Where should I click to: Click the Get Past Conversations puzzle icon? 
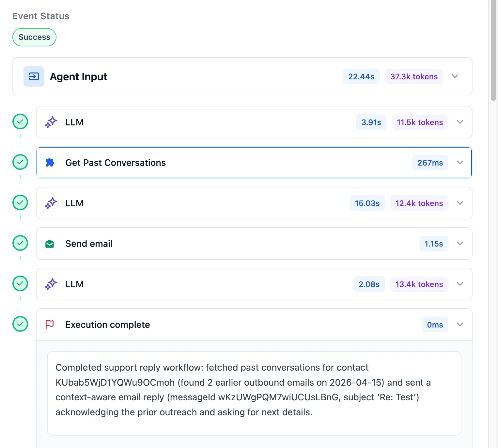pyautogui.click(x=50, y=163)
